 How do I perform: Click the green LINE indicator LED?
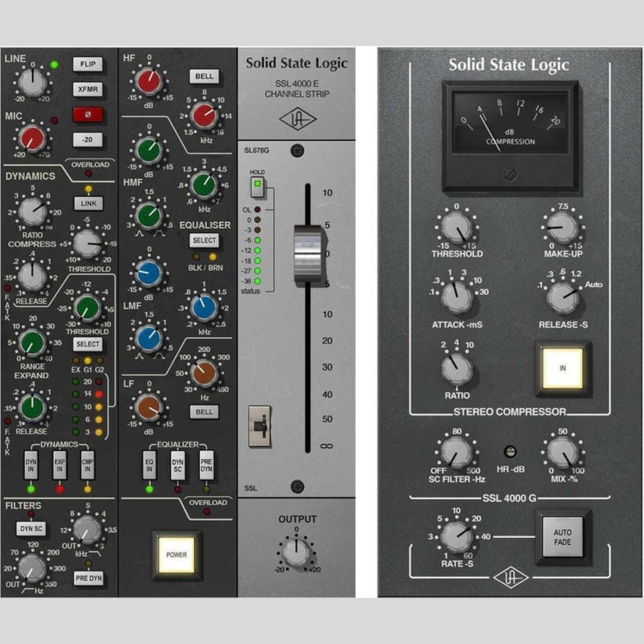point(54,65)
